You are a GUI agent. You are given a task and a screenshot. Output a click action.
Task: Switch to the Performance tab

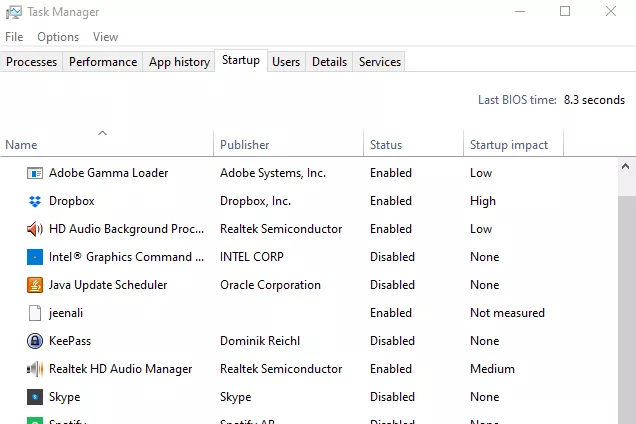point(103,62)
